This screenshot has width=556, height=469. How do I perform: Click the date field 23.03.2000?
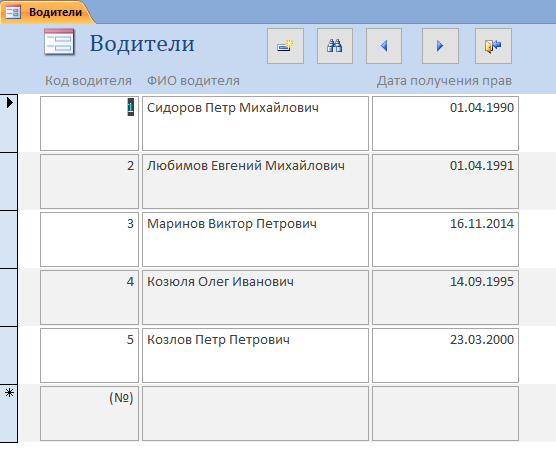[445, 356]
